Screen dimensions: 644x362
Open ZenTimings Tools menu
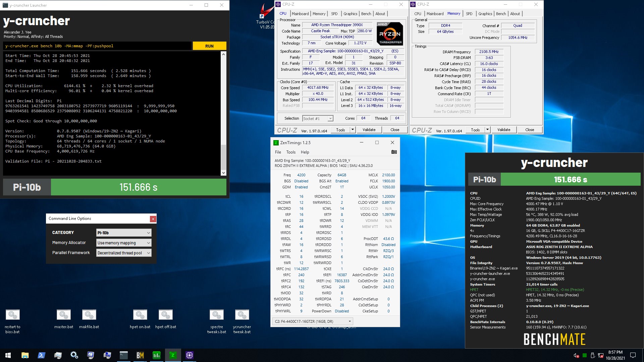coord(291,152)
